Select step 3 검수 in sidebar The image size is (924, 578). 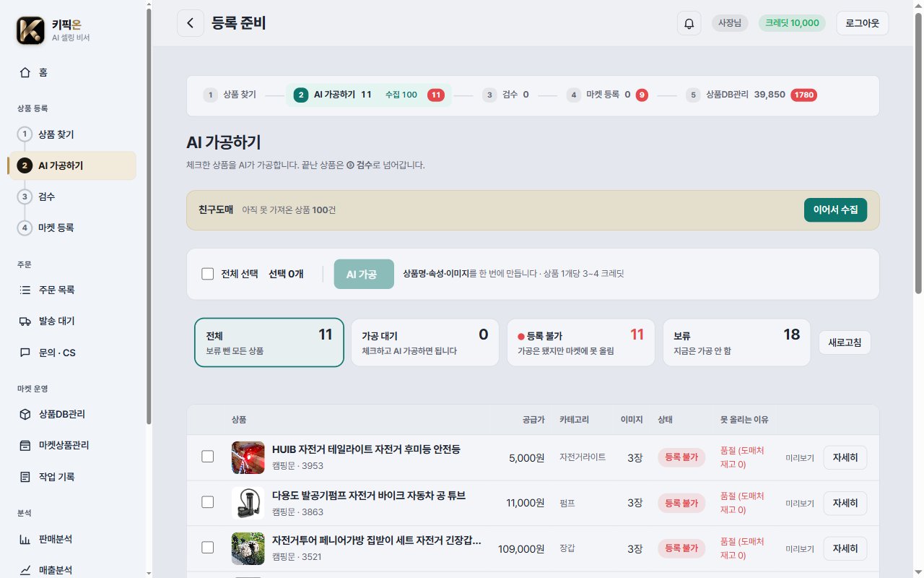click(71, 197)
